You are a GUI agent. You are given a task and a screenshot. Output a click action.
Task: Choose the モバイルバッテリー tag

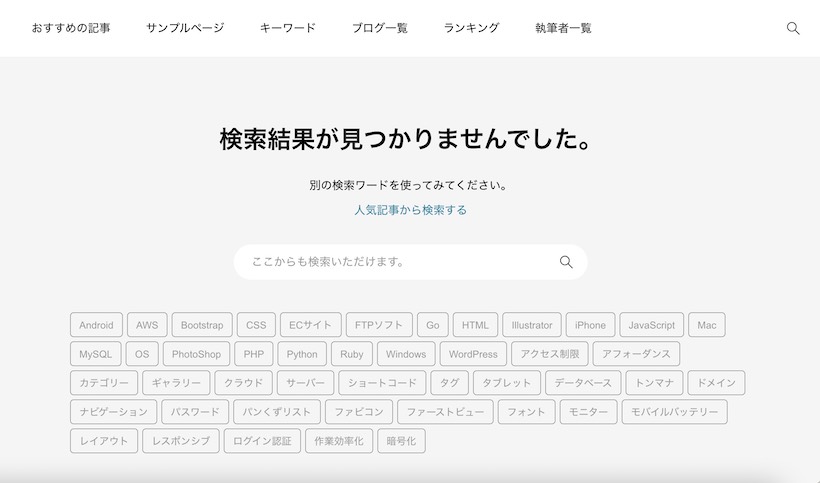675,412
